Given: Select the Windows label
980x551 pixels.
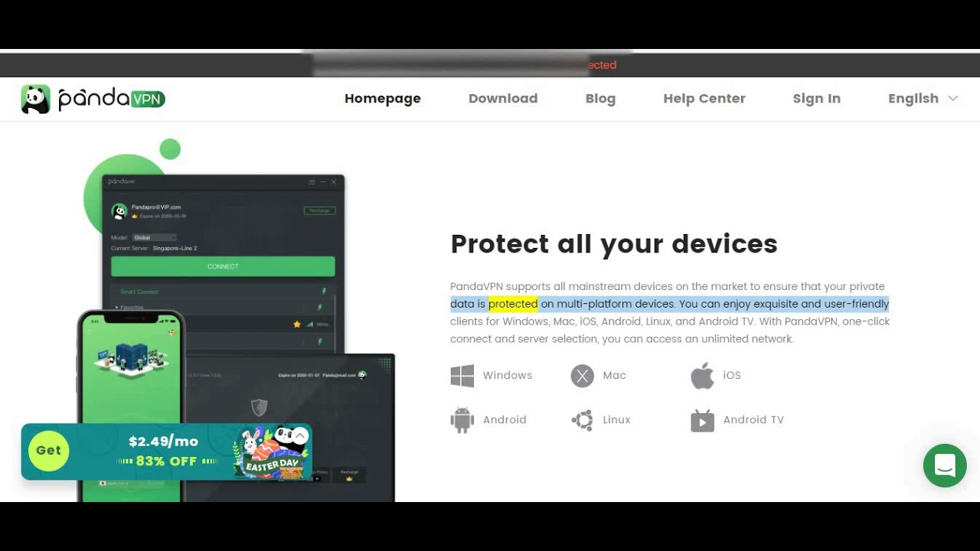Looking at the screenshot, I should tap(508, 376).
